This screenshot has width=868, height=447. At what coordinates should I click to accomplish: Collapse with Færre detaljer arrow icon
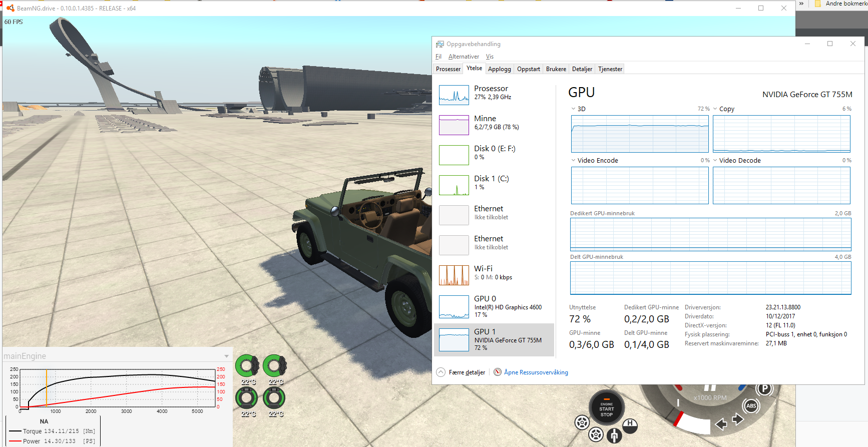point(441,372)
